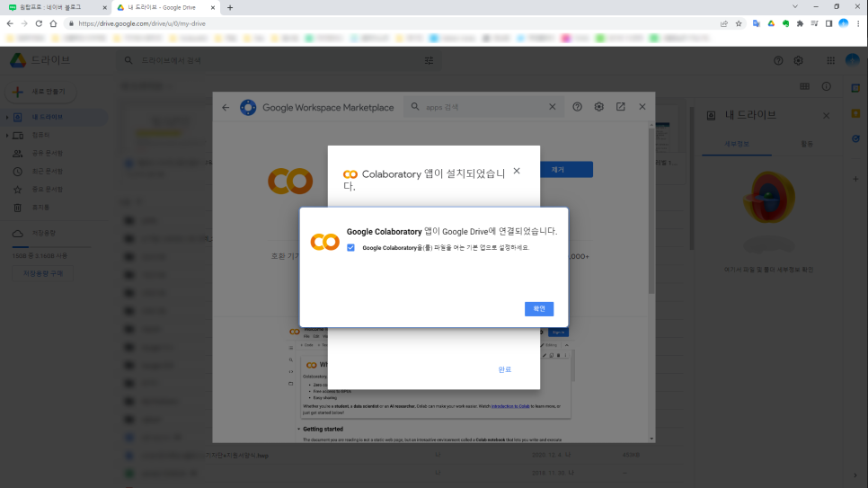Switch to the Naver blog browser tab
This screenshot has width=868, height=488.
point(55,8)
